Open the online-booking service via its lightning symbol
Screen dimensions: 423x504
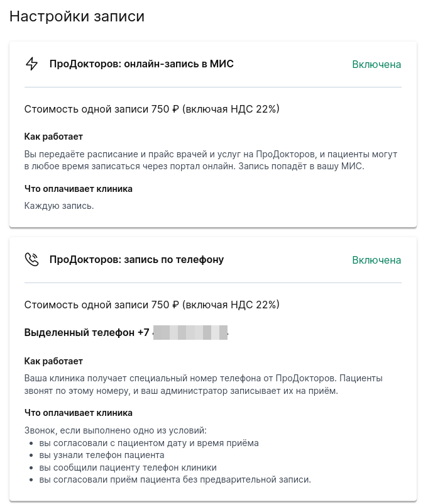pyautogui.click(x=32, y=64)
